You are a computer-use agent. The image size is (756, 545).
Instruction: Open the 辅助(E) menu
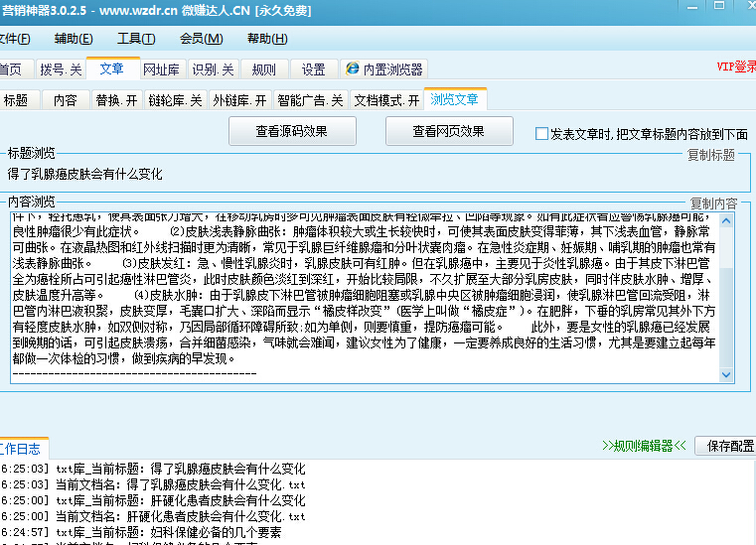click(x=74, y=39)
